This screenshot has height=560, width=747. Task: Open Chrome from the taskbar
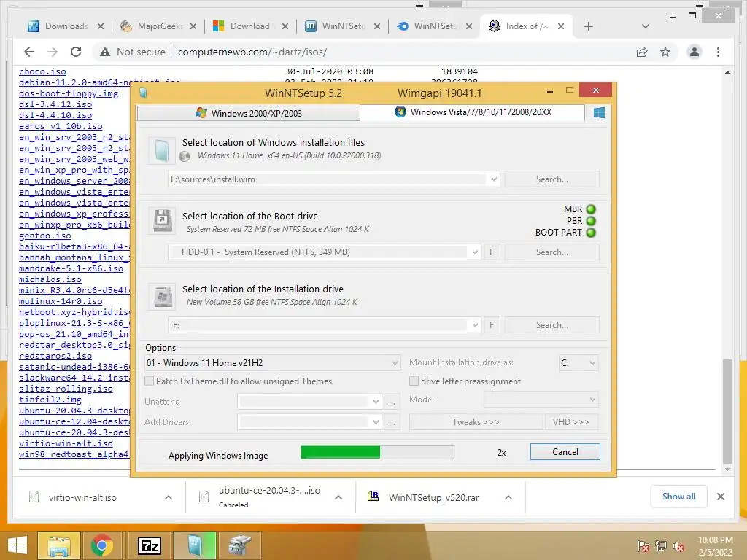tap(102, 545)
